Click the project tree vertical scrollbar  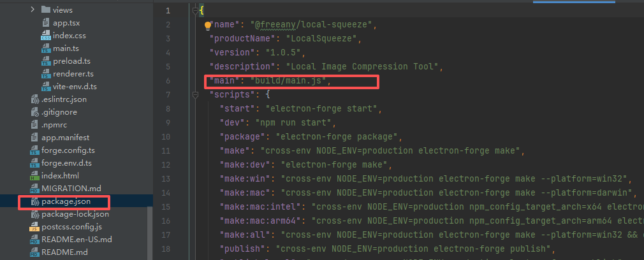(150, 233)
